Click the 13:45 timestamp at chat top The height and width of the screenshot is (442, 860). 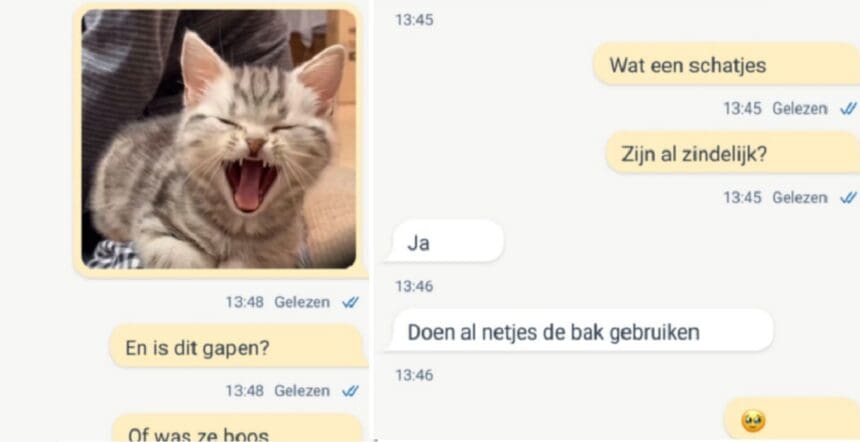[414, 20]
